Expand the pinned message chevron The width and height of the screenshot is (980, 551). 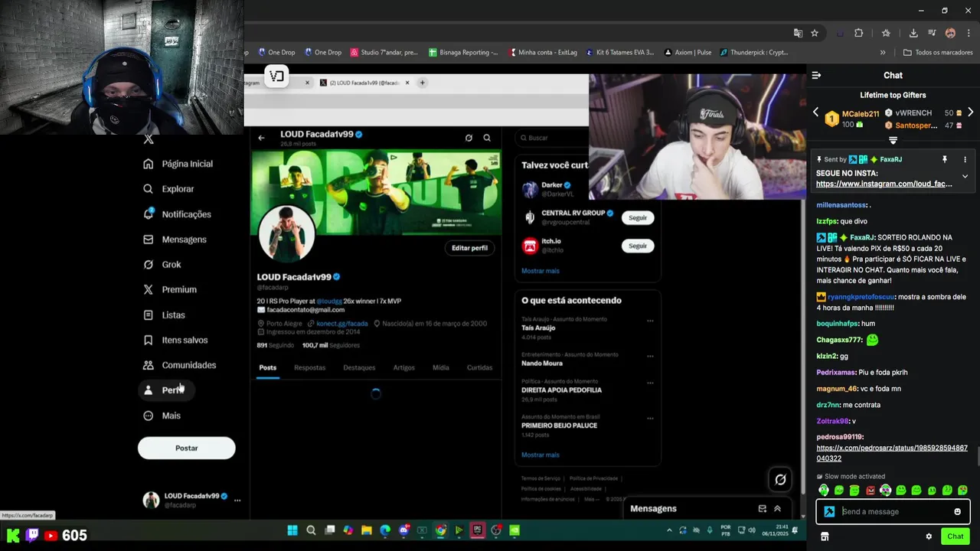[x=965, y=176]
